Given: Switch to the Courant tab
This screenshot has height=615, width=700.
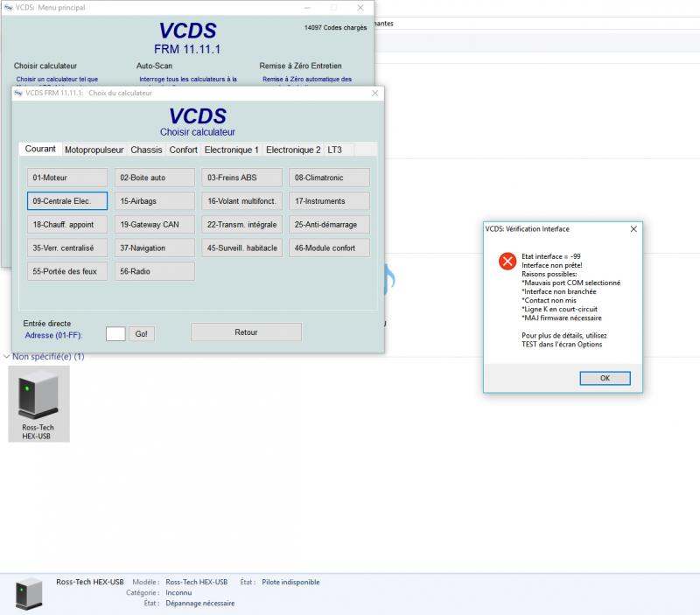Looking at the screenshot, I should [x=40, y=149].
